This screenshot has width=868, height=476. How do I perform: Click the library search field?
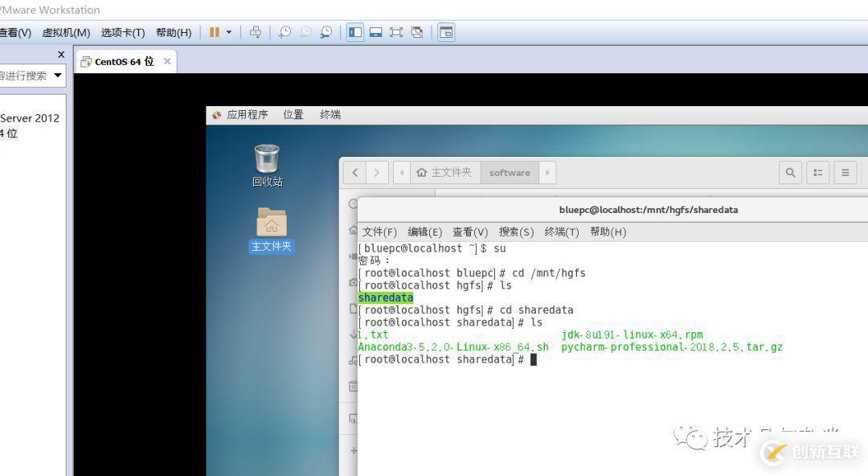pyautogui.click(x=25, y=76)
